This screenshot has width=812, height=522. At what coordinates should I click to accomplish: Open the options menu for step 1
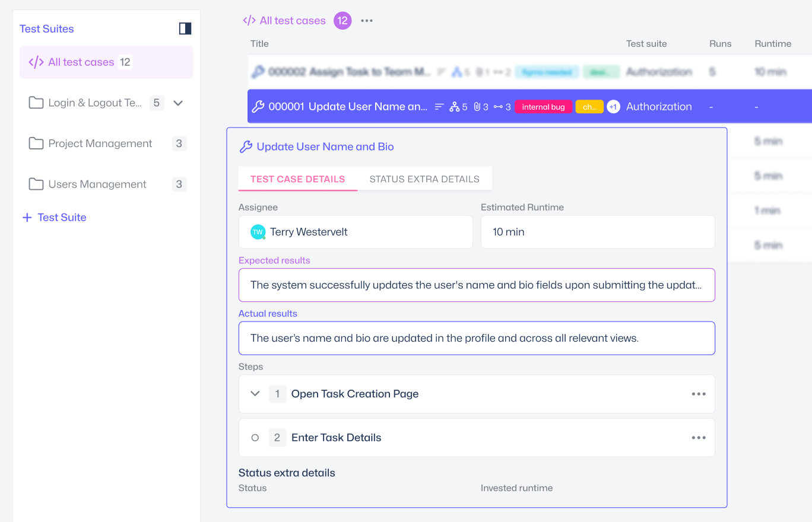tap(699, 394)
